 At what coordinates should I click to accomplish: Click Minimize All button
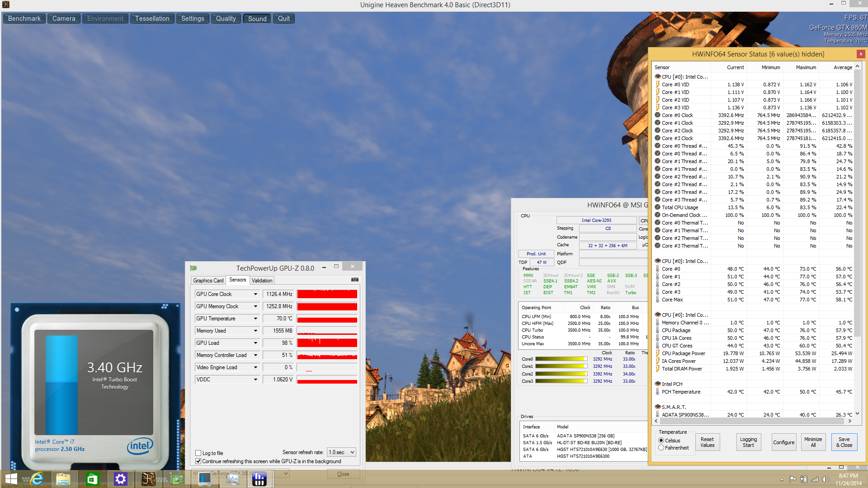[x=813, y=442]
